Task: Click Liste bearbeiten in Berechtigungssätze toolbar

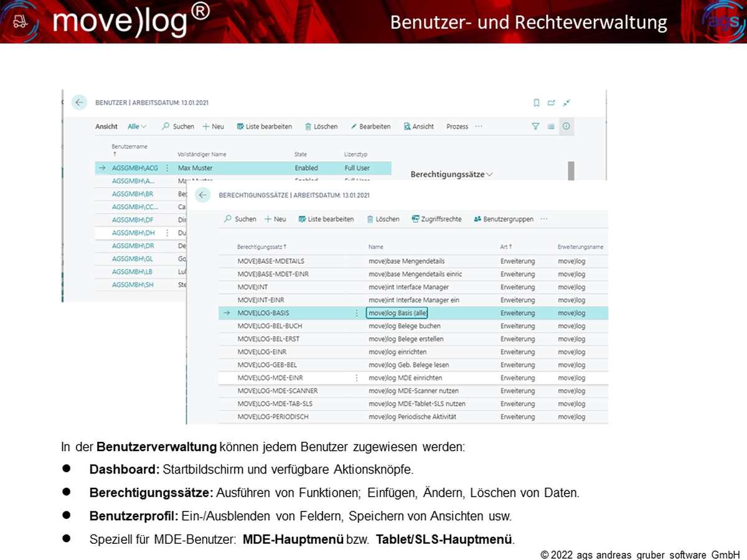Action: [326, 219]
